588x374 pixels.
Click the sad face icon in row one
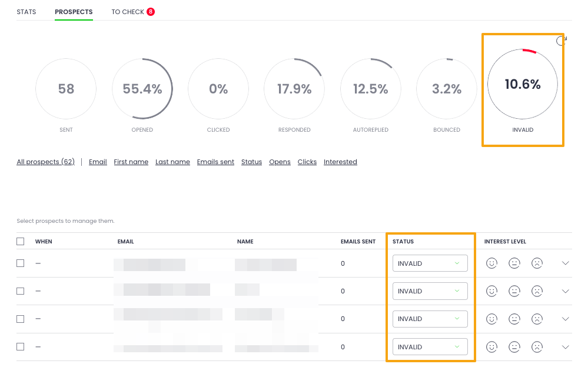pyautogui.click(x=537, y=263)
